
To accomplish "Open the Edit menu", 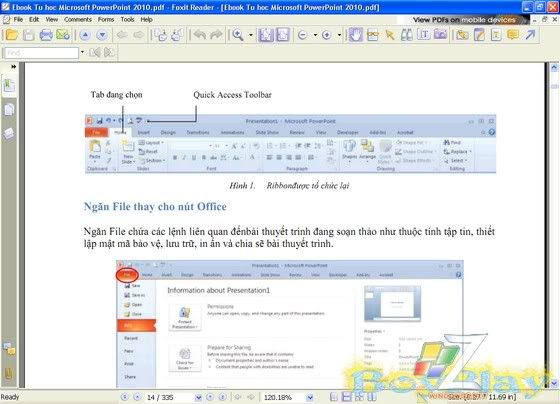I will pos(34,20).
